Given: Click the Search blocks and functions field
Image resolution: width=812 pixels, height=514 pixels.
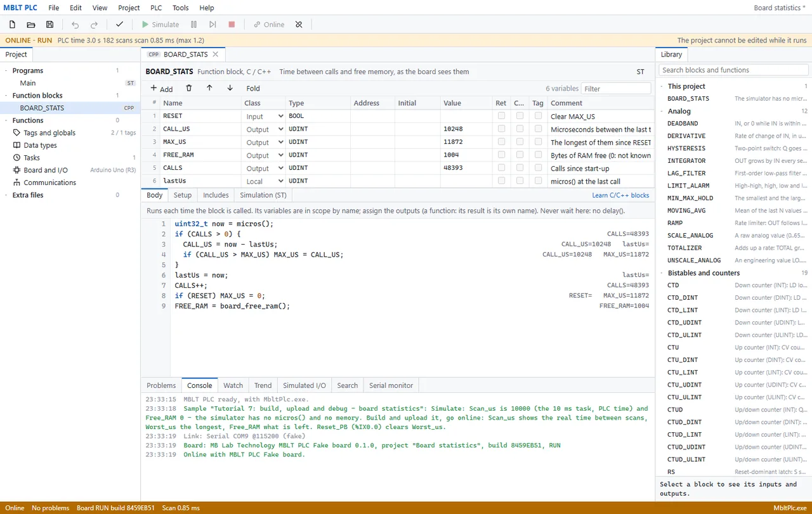Looking at the screenshot, I should [733, 70].
